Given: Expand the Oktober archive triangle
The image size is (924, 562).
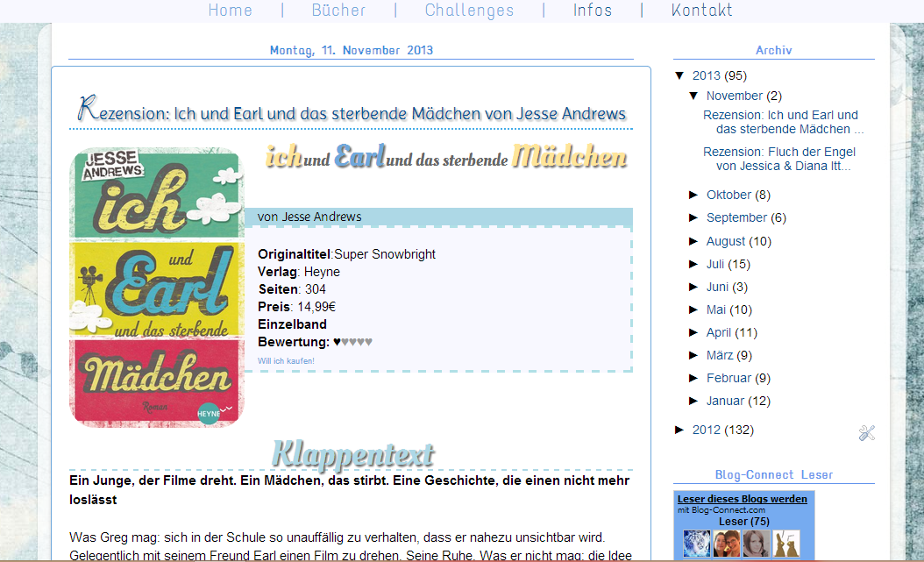Looking at the screenshot, I should coord(693,195).
